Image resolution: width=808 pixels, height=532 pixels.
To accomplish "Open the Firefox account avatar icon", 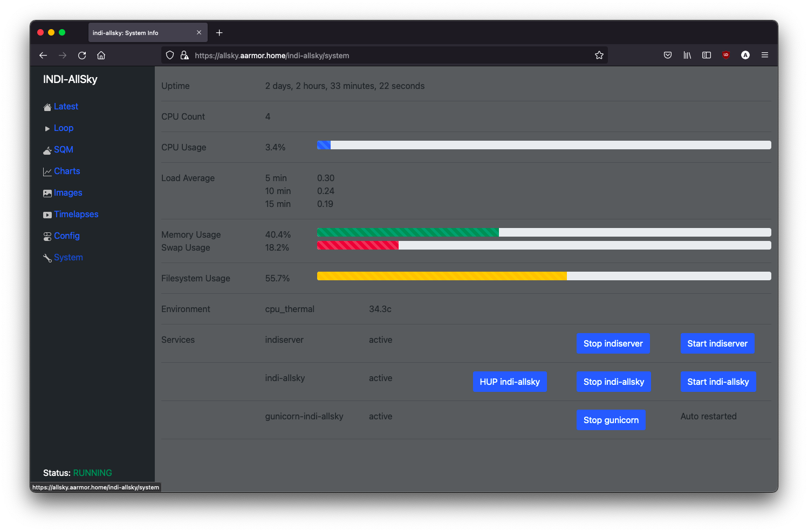I will 745,55.
